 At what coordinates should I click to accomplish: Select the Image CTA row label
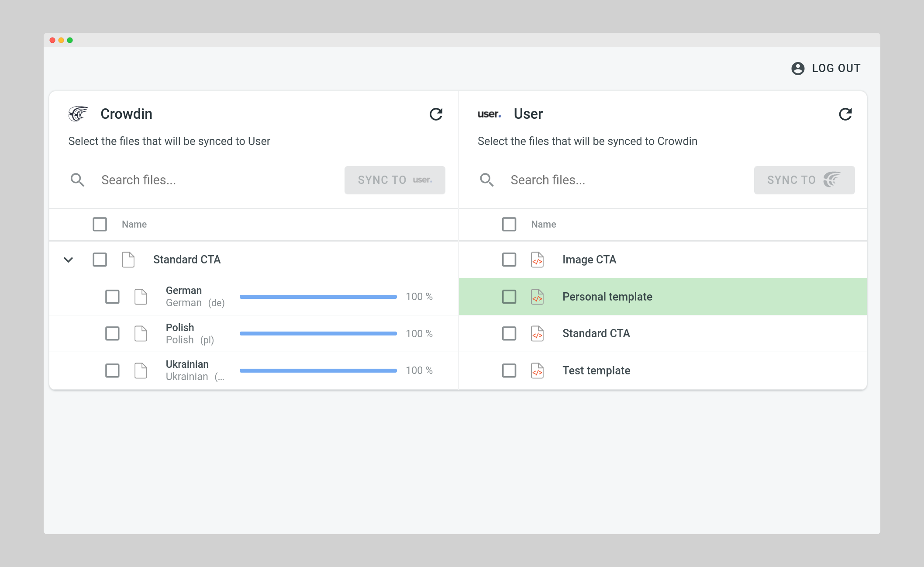(590, 259)
